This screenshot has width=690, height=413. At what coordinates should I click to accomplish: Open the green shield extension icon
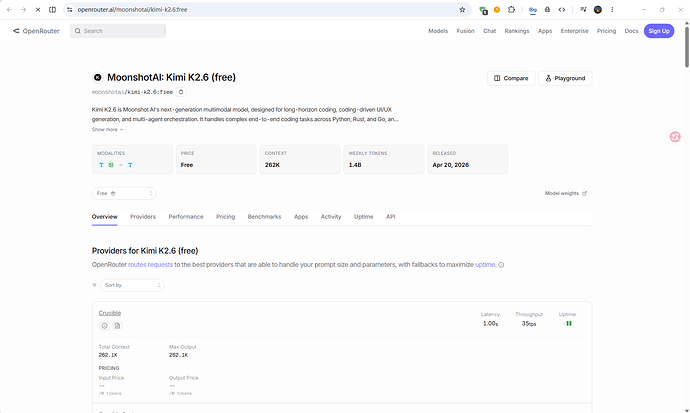tap(483, 10)
